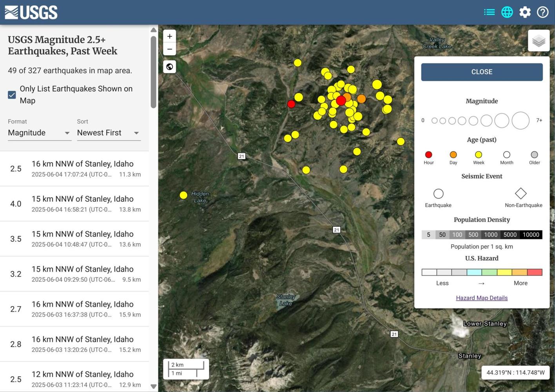Click the globe language icon in header
This screenshot has width=555, height=392.
tap(507, 12)
